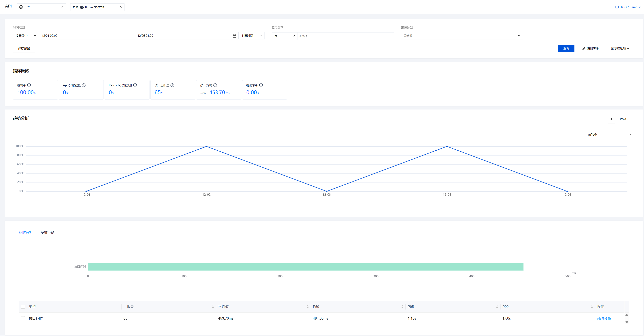Expand the 按天聚合 aggregation dropdown
The width and height of the screenshot is (644, 336).
tap(26, 36)
